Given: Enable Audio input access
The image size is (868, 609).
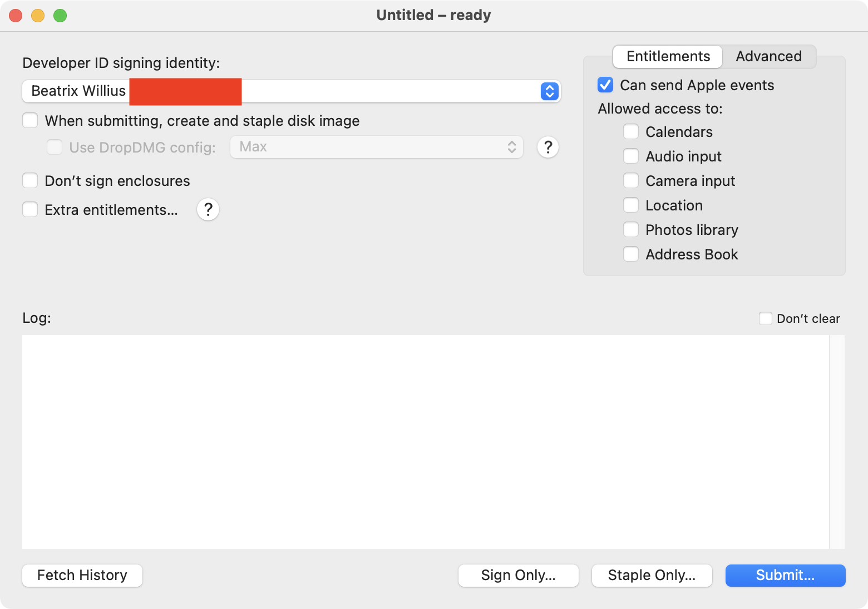Looking at the screenshot, I should 631,156.
